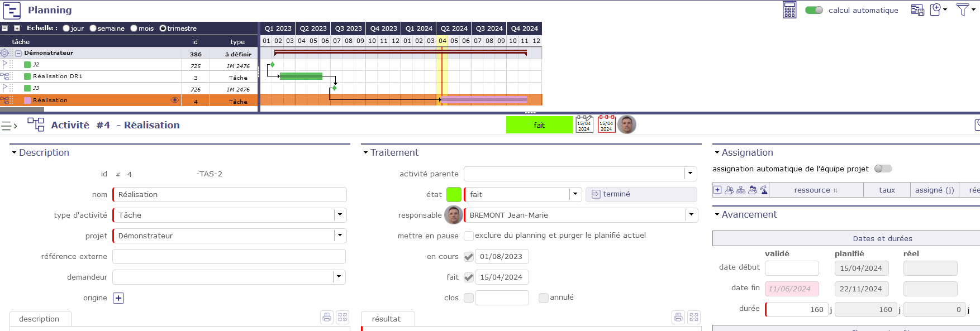Add an origine with plus button
The height and width of the screenshot is (331, 980).
click(x=118, y=298)
